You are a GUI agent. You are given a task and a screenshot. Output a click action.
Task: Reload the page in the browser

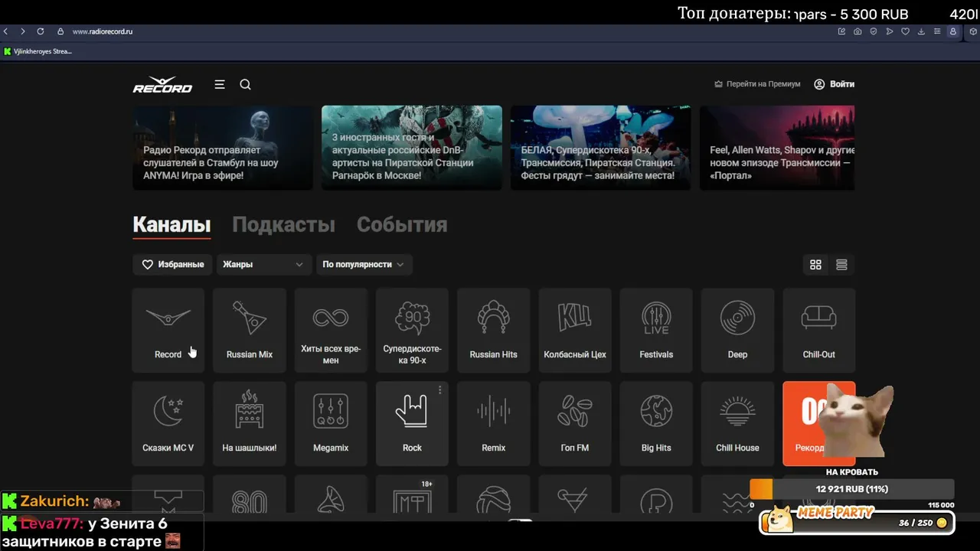tap(41, 31)
